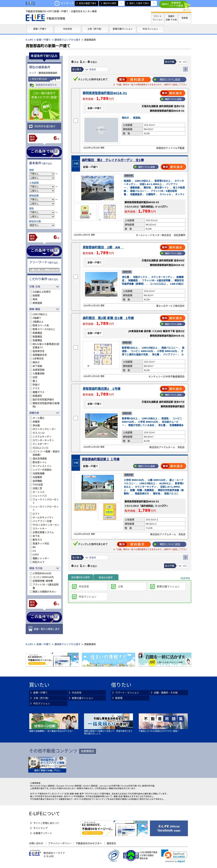Screen dimensions: 217x868
Task: Click 中古住宅 search icon in related info box
Action: tap(75, 587)
